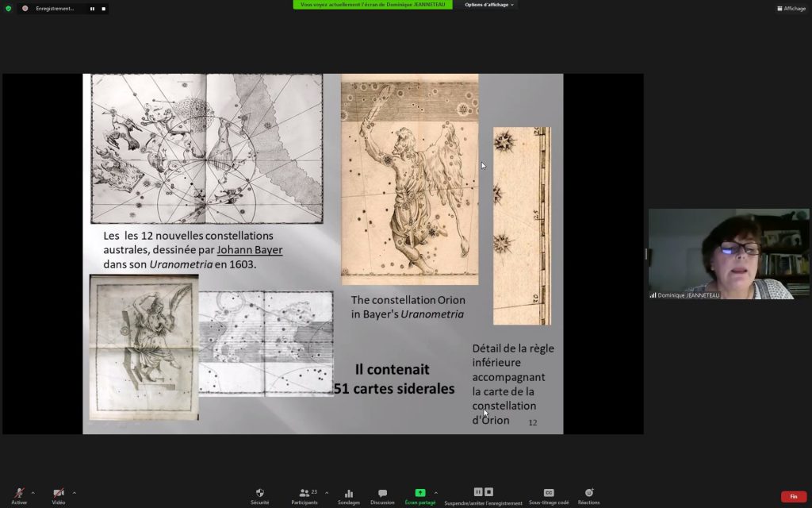Open the Sécurité shield menu
The width and height of the screenshot is (812, 508).
260,496
